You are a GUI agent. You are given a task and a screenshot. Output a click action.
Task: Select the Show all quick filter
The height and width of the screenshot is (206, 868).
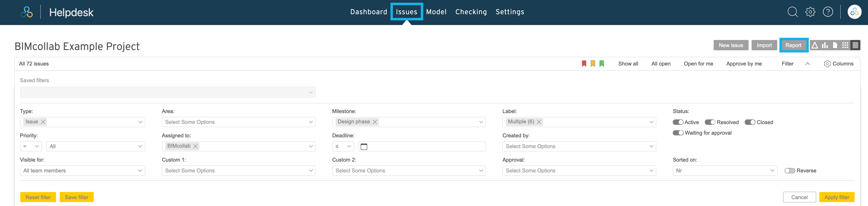tap(628, 64)
